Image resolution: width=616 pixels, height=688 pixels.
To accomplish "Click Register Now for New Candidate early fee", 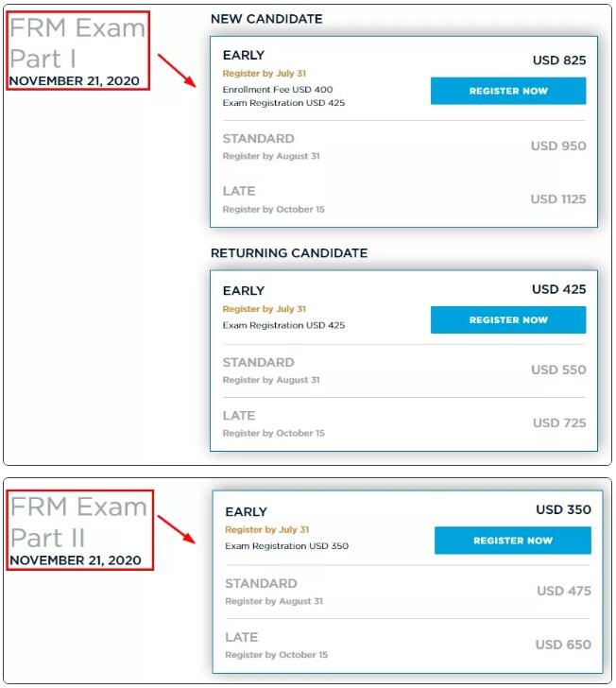I will pyautogui.click(x=508, y=91).
